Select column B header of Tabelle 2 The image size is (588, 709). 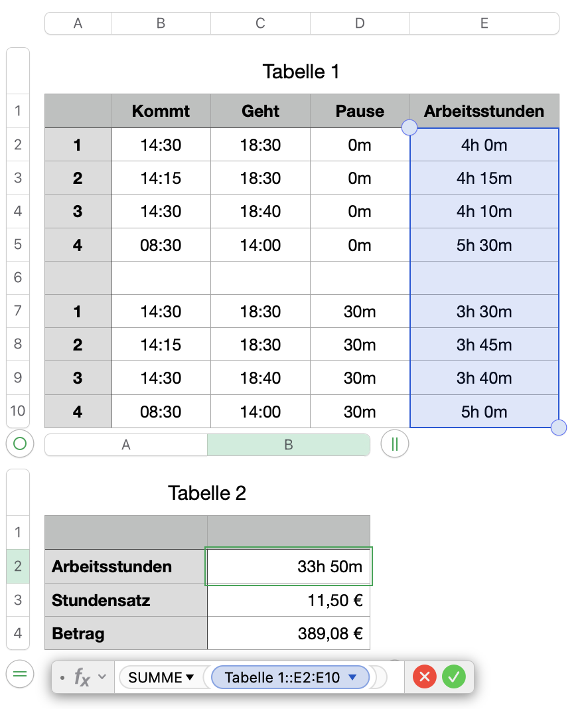point(288,445)
